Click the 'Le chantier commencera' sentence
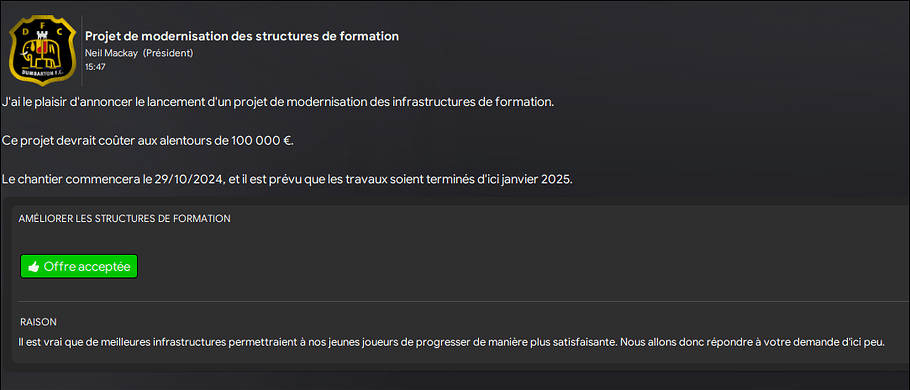The height and width of the screenshot is (390, 910). coord(287,179)
